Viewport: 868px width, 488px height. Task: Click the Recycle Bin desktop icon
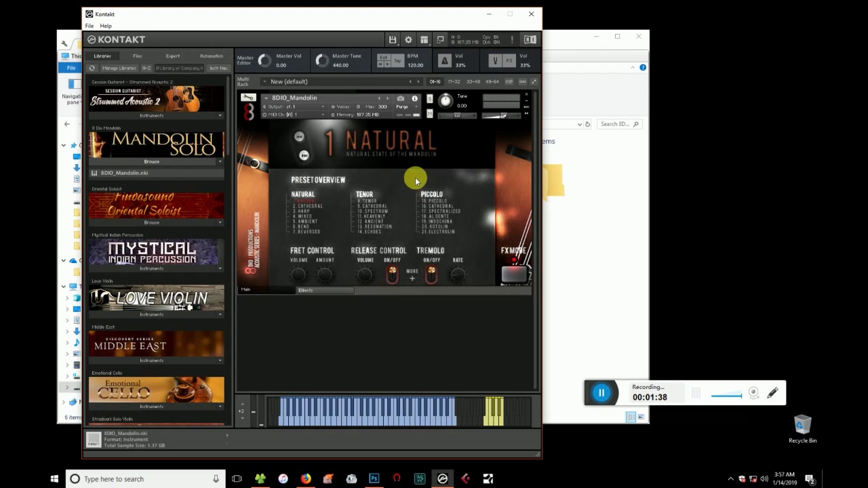point(802,428)
